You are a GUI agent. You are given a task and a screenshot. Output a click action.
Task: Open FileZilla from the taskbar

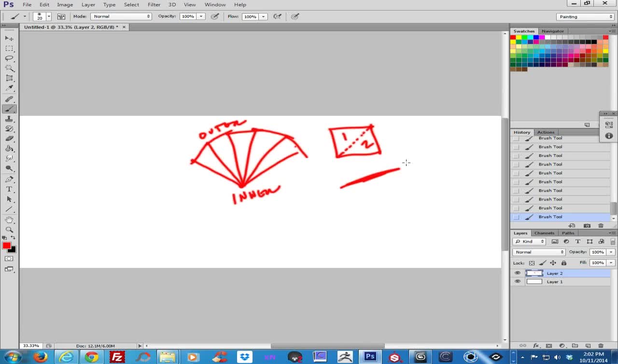click(x=117, y=357)
